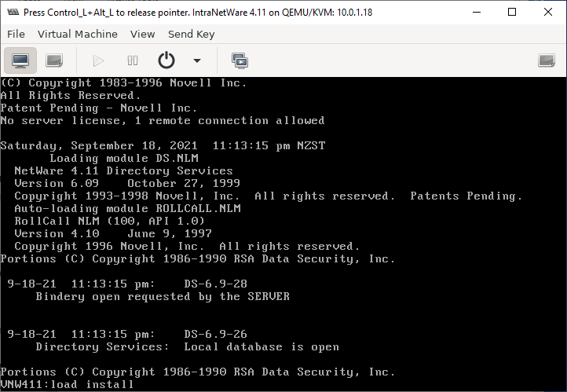This screenshot has width=567, height=392.
Task: Click '(C) Copyright 1983-1996 Novell Inc.' line
Action: pos(123,82)
